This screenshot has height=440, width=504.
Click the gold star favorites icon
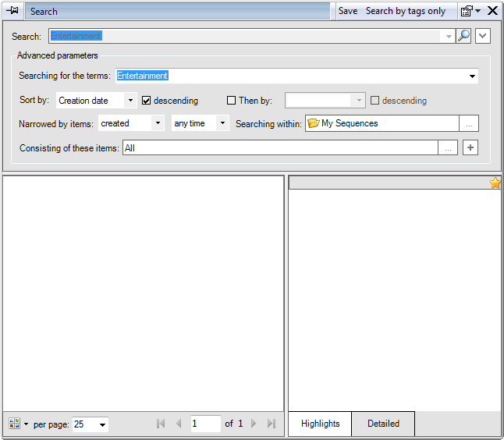click(495, 183)
